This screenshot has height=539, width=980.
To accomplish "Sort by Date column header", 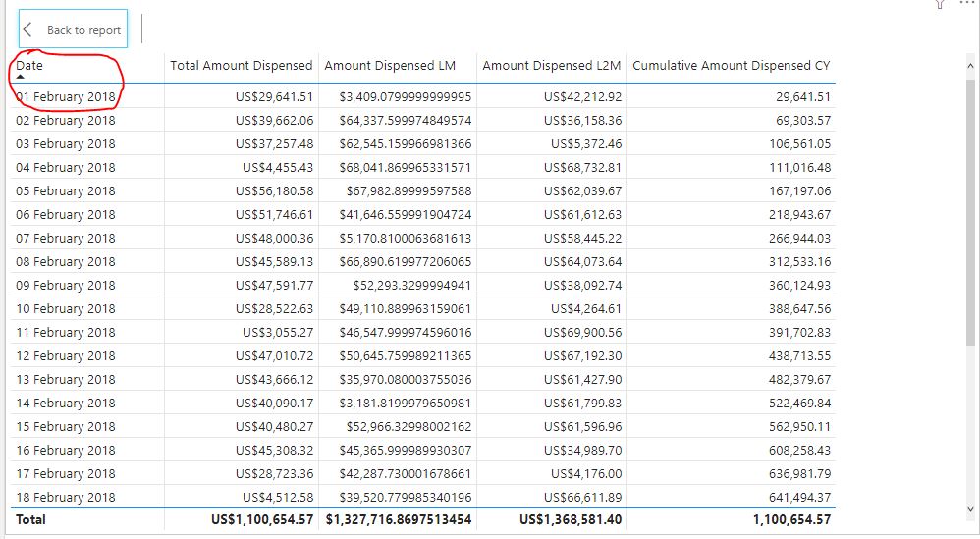I will [29, 65].
